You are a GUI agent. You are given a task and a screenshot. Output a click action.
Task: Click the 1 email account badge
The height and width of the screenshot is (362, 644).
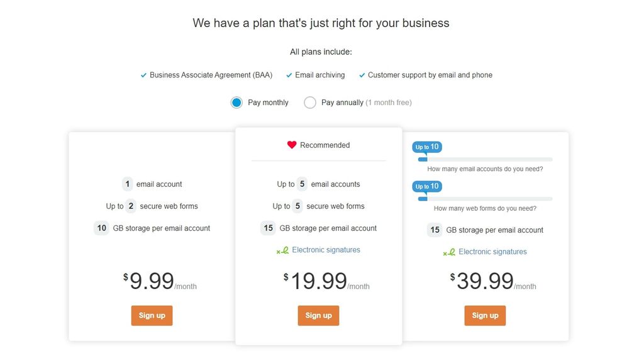point(127,184)
